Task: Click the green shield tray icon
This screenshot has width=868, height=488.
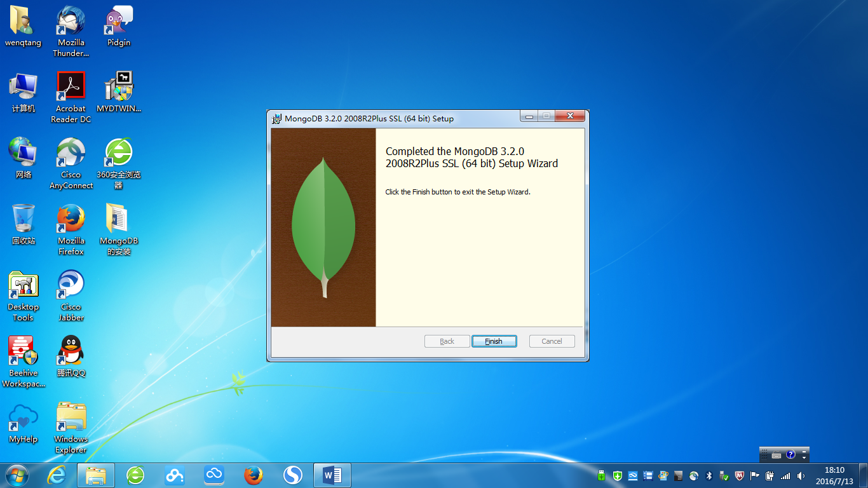Action: click(x=617, y=475)
